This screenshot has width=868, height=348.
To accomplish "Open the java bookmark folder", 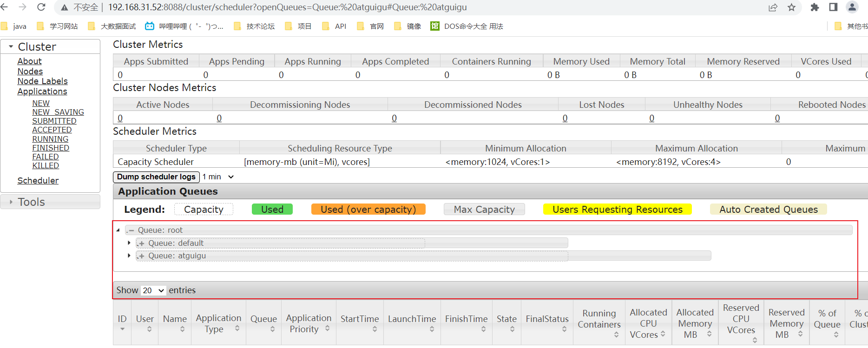I will (14, 26).
